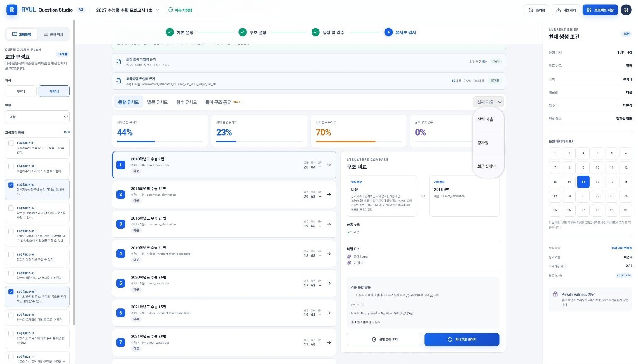Screen dimensions: 638x364
Task: Switch to the 발문 유사도 tab
Action: tap(157, 102)
